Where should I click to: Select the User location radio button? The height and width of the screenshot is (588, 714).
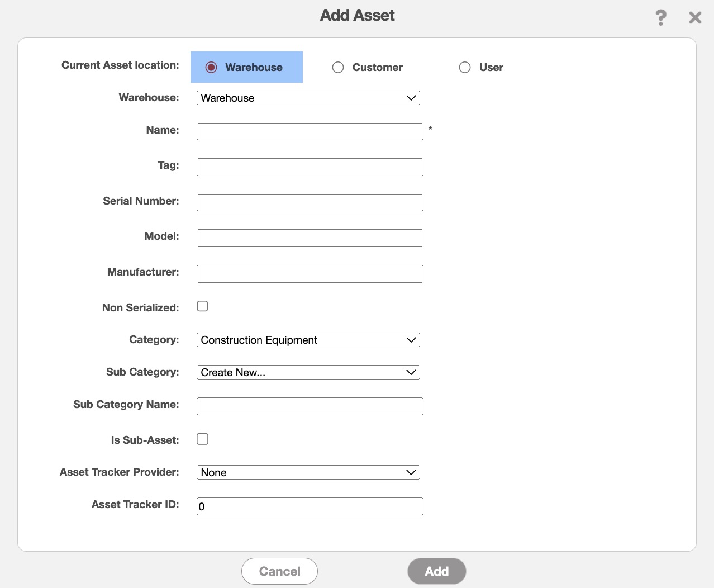pyautogui.click(x=465, y=67)
